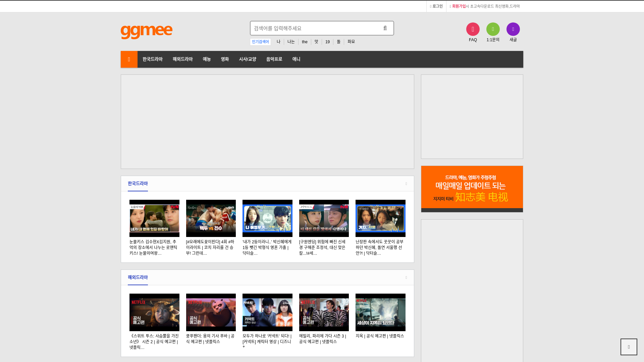Screen dimensions: 644x362
Task: Focus the search input field
Action: [314, 28]
